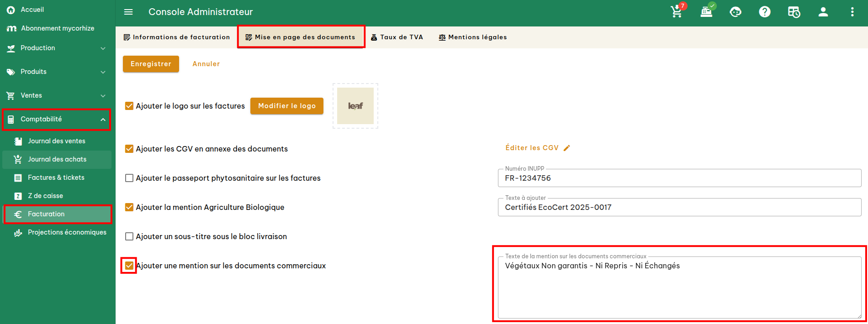The width and height of the screenshot is (868, 324).
Task: Toggle mention sur les documents commerciaux checkbox
Action: [x=129, y=266]
